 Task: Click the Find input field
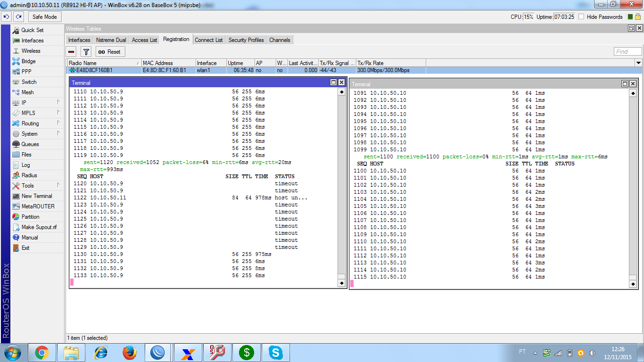coord(628,52)
